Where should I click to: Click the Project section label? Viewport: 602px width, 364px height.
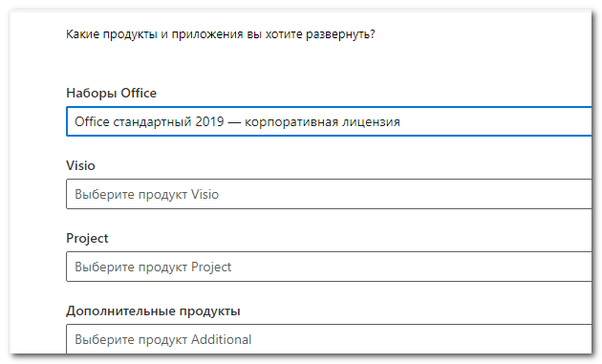coord(87,239)
